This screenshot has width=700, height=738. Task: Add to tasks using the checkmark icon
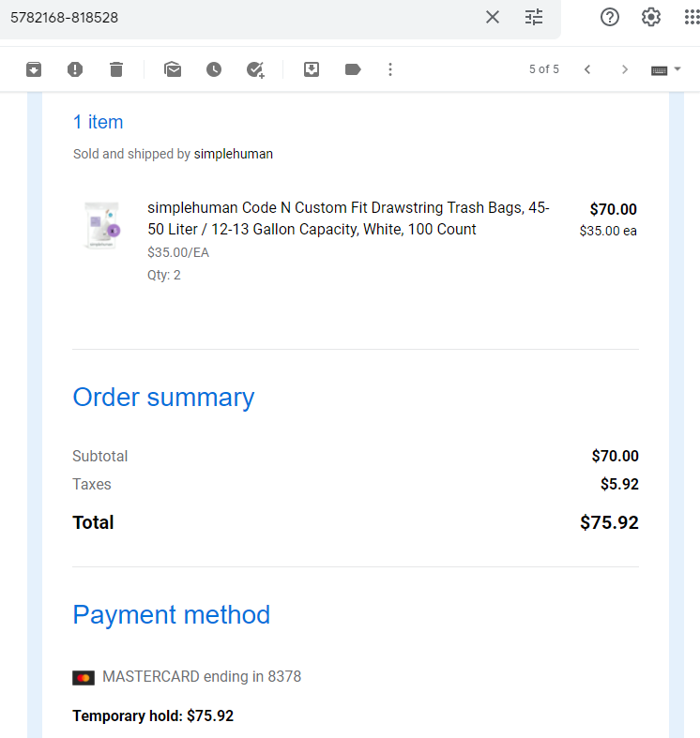pos(255,69)
